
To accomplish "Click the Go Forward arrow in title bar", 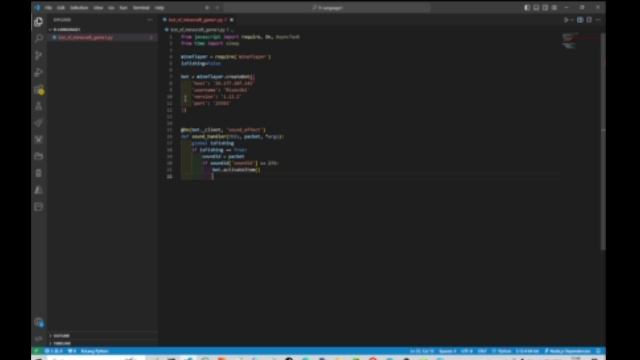I will [217, 8].
